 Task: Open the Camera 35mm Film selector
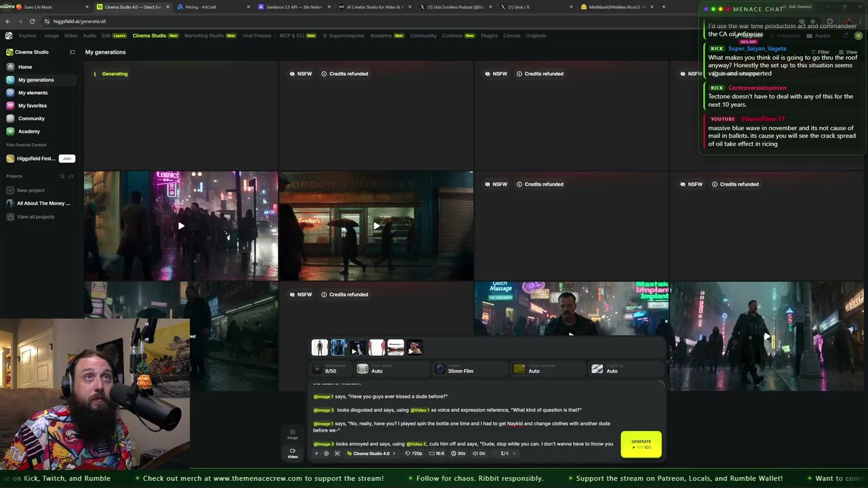tap(469, 369)
